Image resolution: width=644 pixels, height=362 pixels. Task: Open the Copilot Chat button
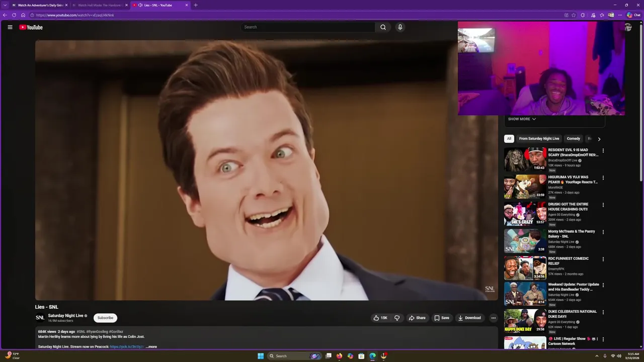[633, 15]
